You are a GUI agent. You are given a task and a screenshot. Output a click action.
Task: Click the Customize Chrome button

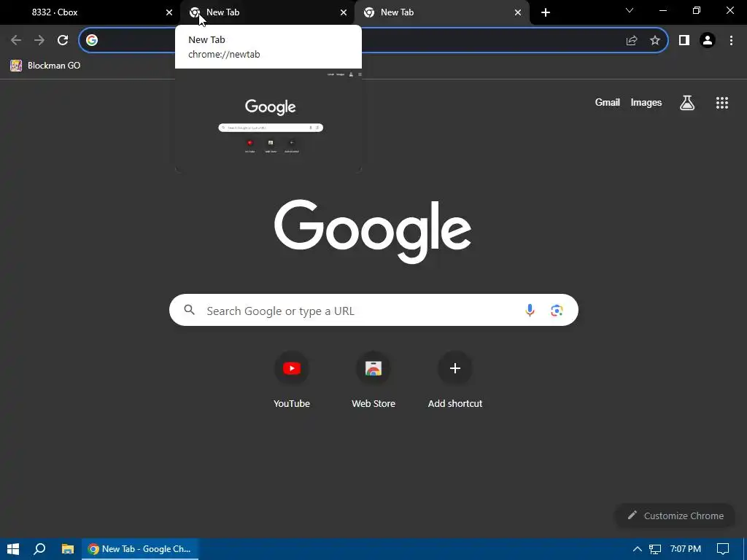click(x=675, y=516)
